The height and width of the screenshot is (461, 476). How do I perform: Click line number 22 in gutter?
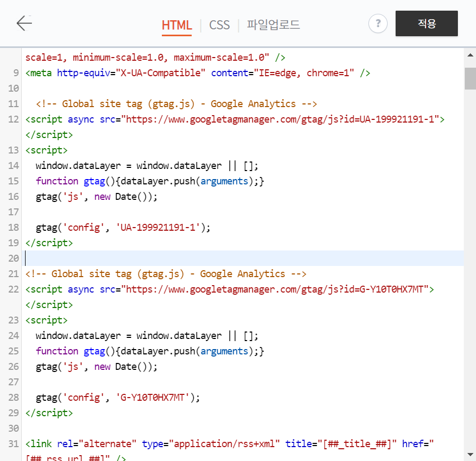(13, 289)
